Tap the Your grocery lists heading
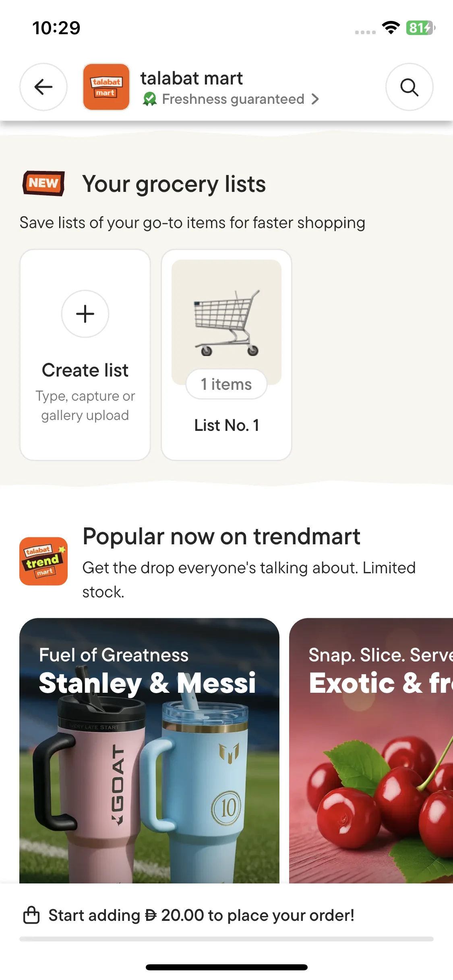This screenshot has height=980, width=453. pyautogui.click(x=174, y=184)
